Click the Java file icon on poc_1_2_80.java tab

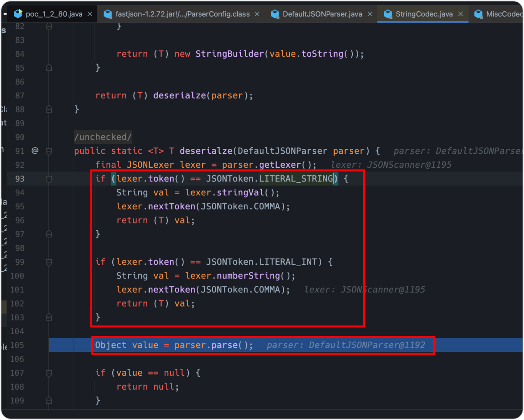18,13
